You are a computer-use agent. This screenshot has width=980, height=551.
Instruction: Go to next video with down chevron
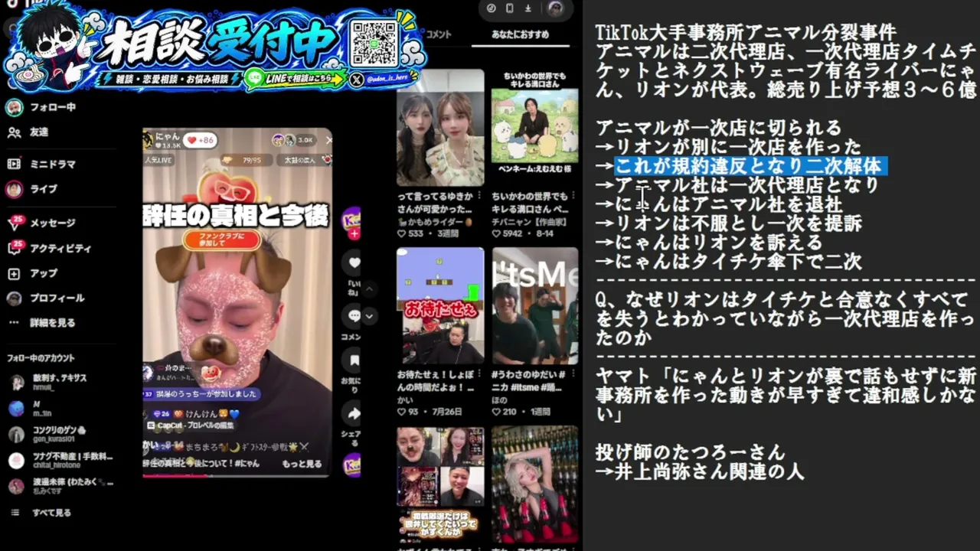pyautogui.click(x=369, y=315)
